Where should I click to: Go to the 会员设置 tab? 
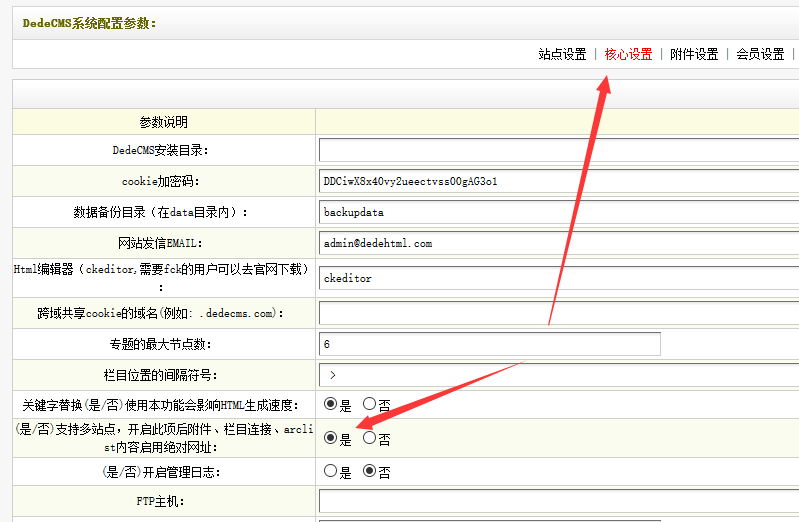[x=760, y=54]
